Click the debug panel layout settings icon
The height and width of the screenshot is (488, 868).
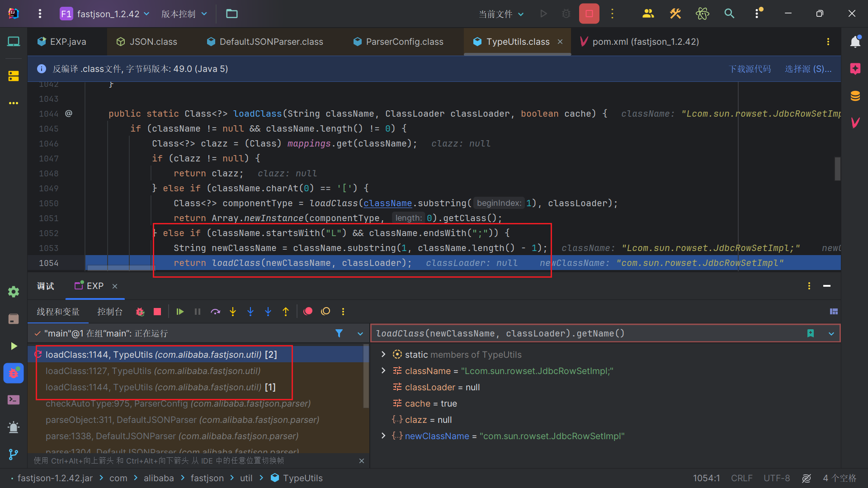point(834,312)
